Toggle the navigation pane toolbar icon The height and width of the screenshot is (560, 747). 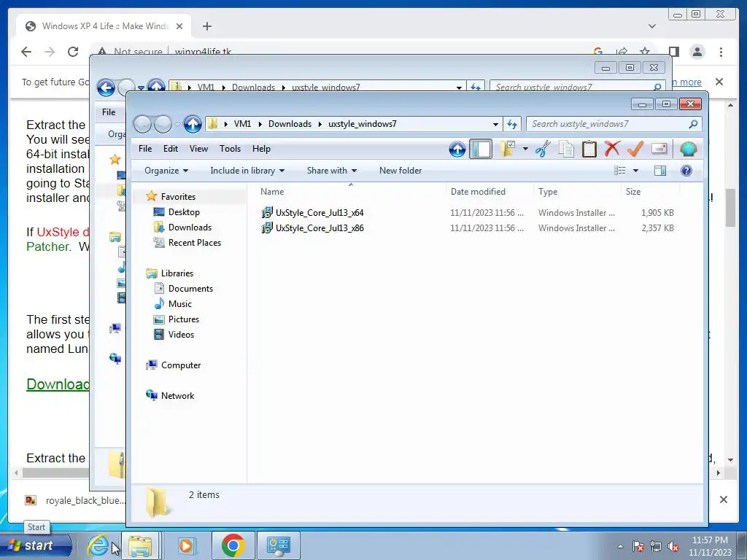tap(481, 149)
